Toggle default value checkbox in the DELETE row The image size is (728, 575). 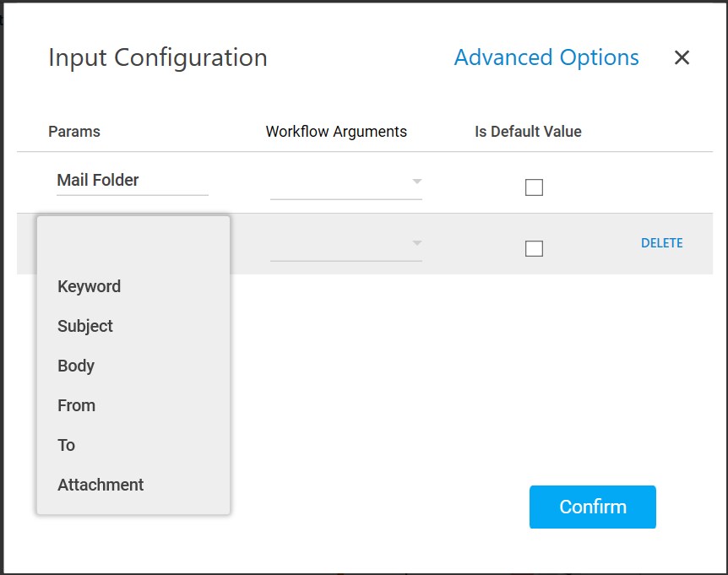534,248
